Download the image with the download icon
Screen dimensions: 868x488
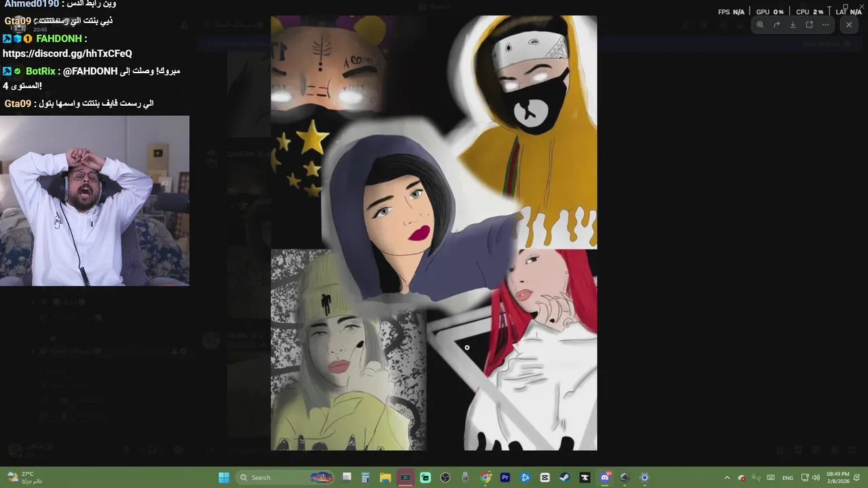[793, 24]
